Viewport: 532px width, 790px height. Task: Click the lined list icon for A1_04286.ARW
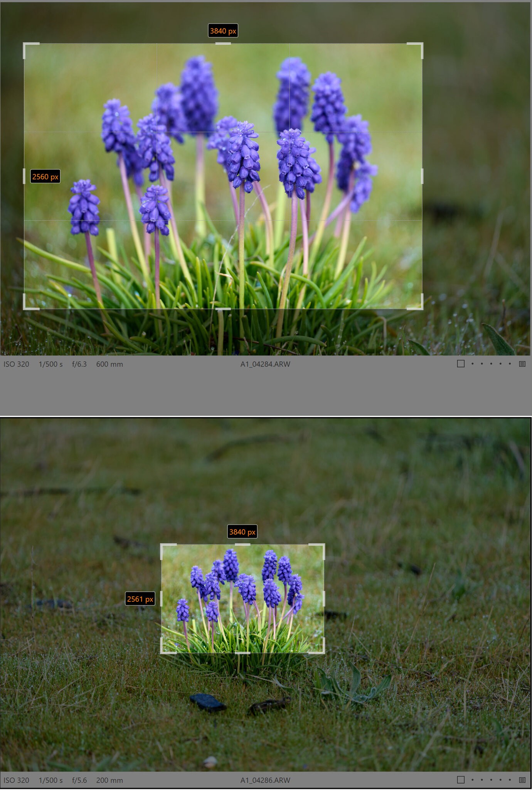(x=522, y=780)
